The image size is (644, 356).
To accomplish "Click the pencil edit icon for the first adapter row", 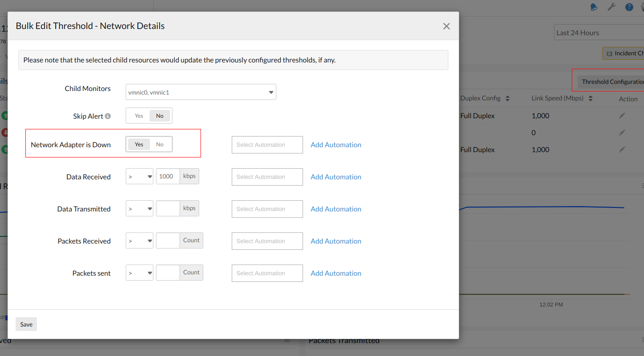I will coord(622,116).
